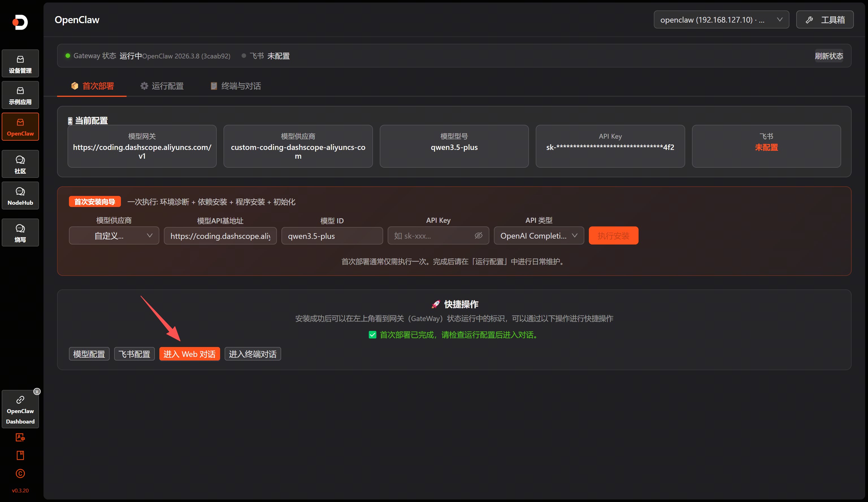
Task: Toggle API Key visibility eye icon
Action: pyautogui.click(x=478, y=236)
